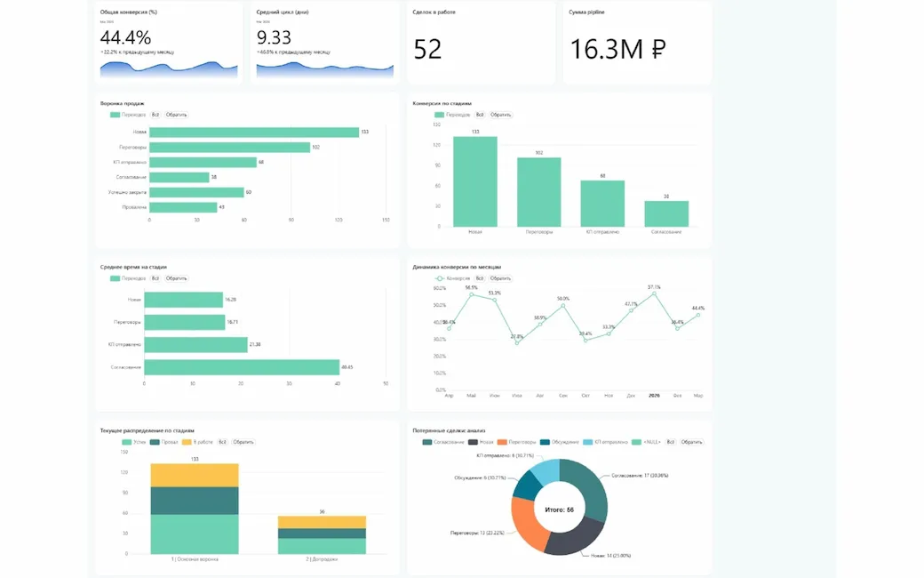Click 'Все' in lost deals donut legend

click(671, 442)
